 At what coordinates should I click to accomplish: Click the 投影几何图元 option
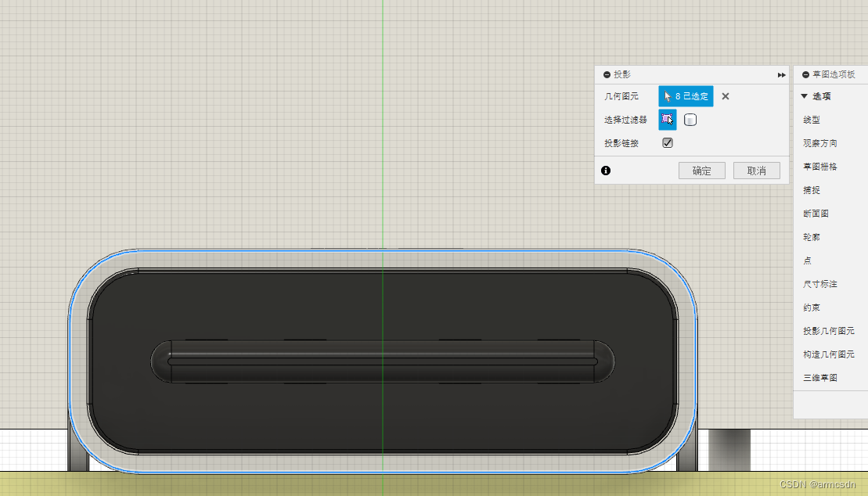(829, 331)
